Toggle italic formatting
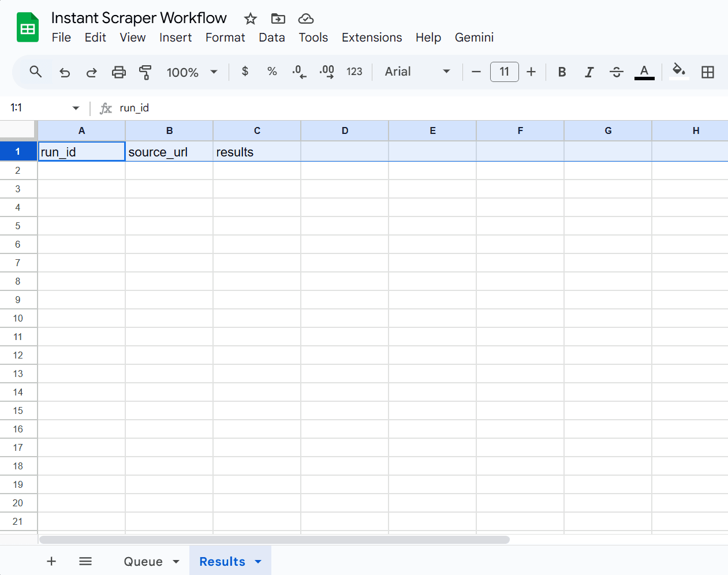Viewport: 728px width, 575px height. pos(589,72)
